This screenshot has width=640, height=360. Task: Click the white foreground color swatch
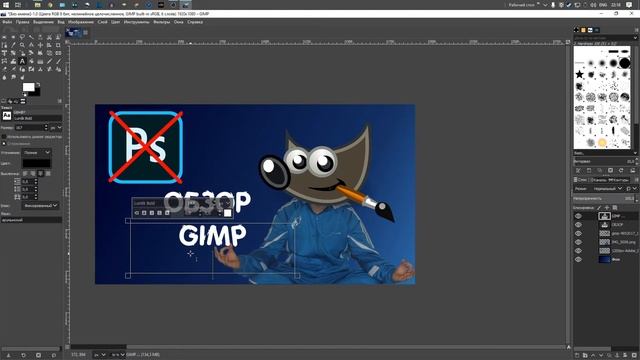[29, 87]
